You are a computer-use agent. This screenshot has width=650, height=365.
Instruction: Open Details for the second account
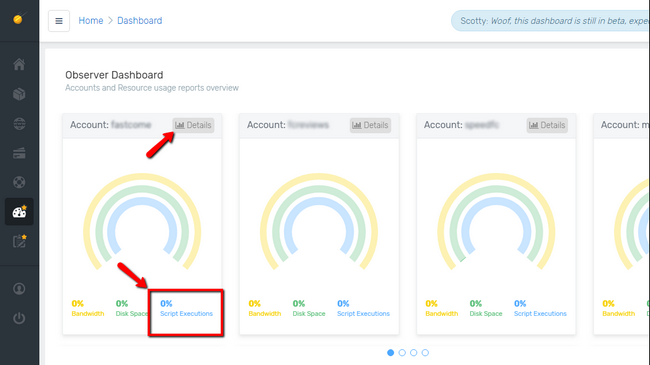pos(370,125)
